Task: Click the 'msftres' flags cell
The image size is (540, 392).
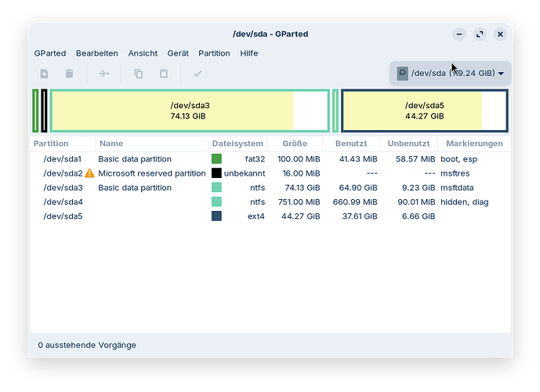Action: 455,173
